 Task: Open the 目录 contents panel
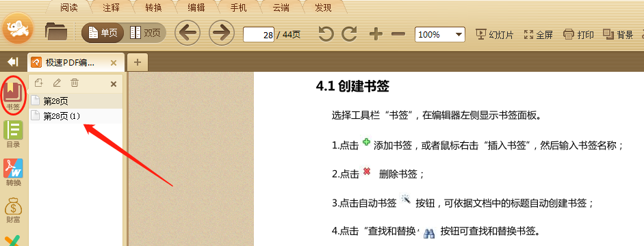point(13,135)
